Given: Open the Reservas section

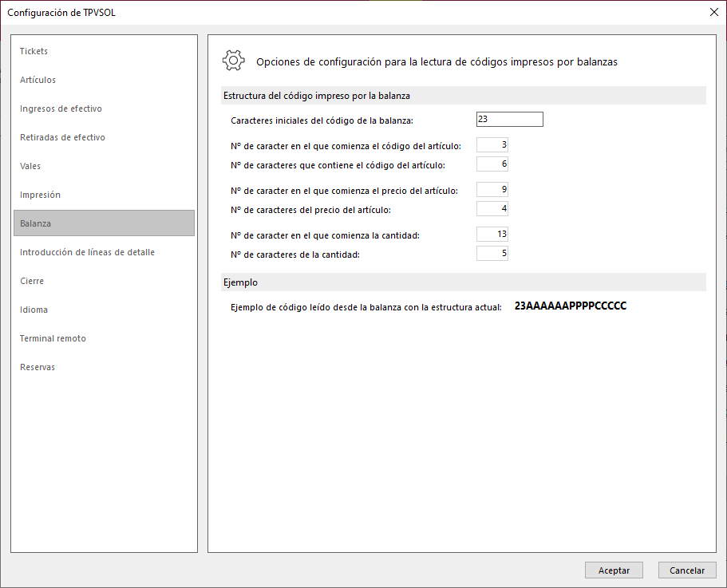Looking at the screenshot, I should (104, 367).
